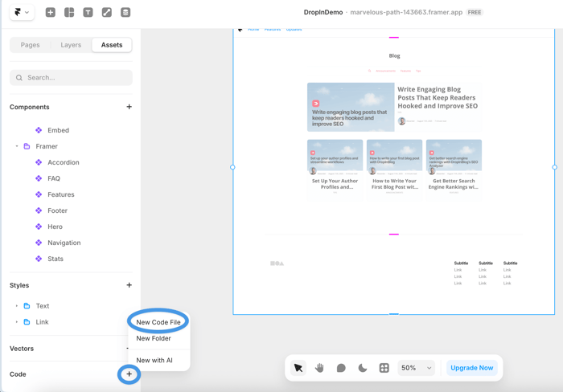Open the Layout tool in toolbar
This screenshot has height=392, width=563.
(69, 12)
